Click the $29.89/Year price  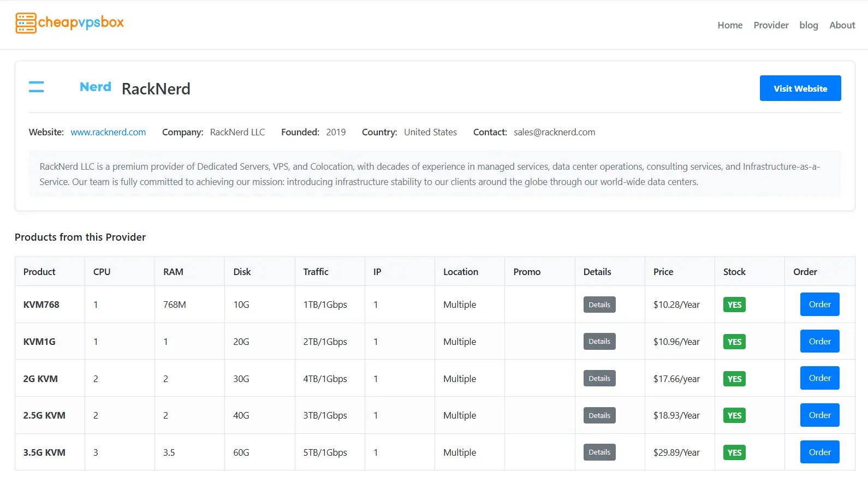[x=676, y=452]
